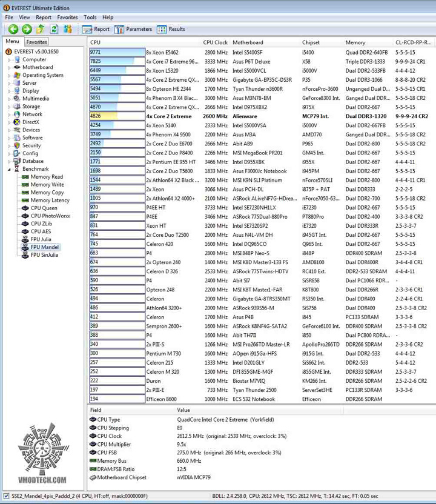
Task: Select the Multimedia tree icon
Action: (x=17, y=98)
